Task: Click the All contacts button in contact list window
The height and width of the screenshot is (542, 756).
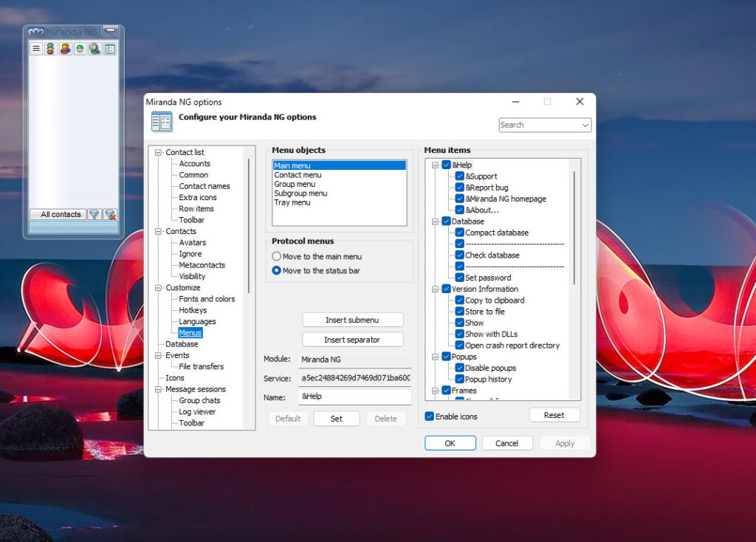Action: pos(58,214)
